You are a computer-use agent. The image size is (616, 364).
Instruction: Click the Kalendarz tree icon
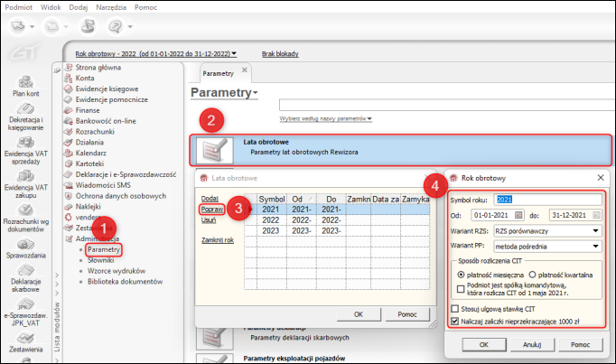(x=69, y=153)
